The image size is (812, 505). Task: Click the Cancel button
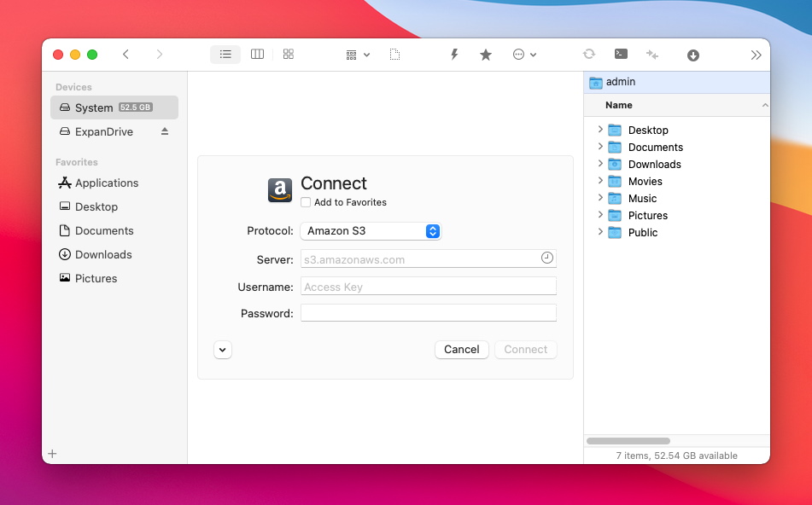coord(461,349)
